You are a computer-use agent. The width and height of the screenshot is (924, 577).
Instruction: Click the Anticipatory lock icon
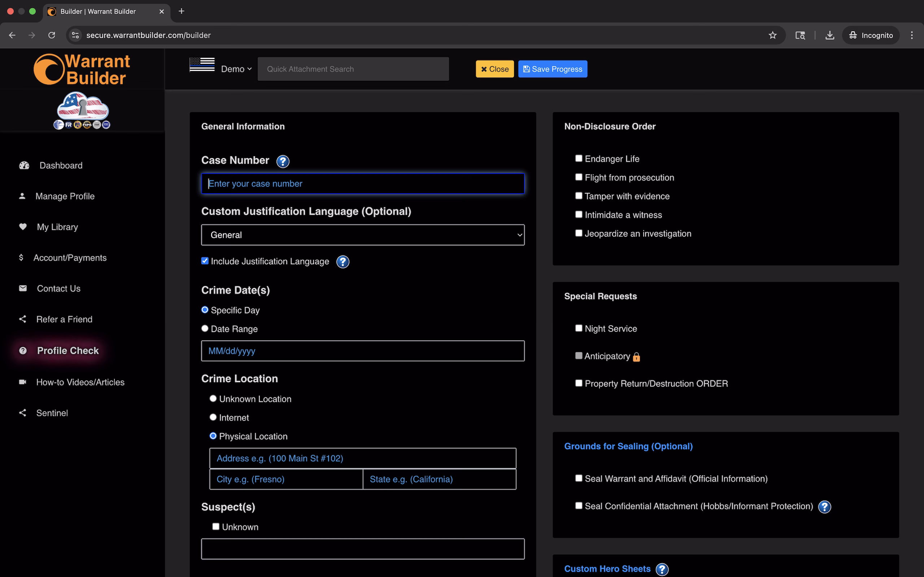pyautogui.click(x=636, y=357)
